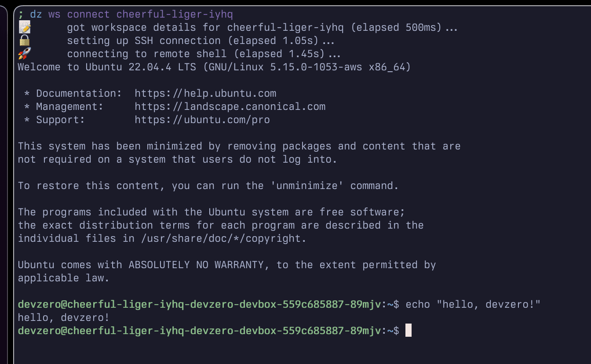
Task: Open the landscape.canonical.com management link
Action: pyautogui.click(x=230, y=106)
